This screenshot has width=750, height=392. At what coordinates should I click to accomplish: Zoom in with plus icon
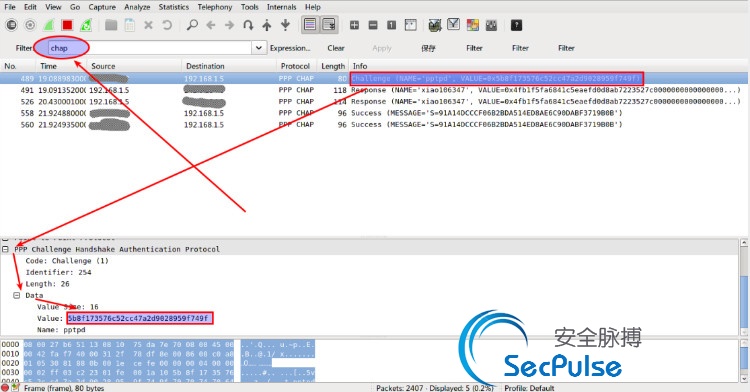[x=354, y=25]
